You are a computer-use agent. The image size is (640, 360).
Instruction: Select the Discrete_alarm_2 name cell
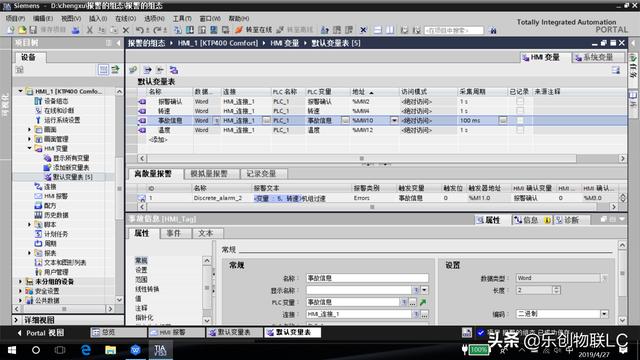pos(222,198)
